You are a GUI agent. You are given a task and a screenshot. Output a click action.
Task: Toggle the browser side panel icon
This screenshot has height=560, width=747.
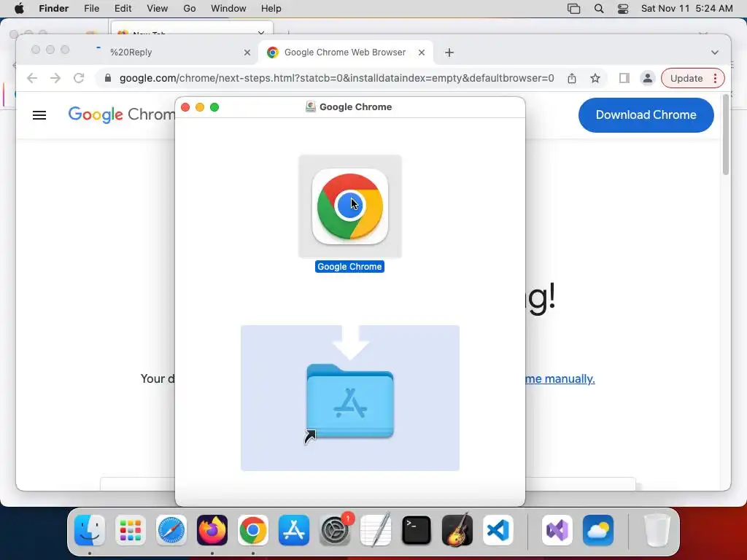click(x=624, y=78)
